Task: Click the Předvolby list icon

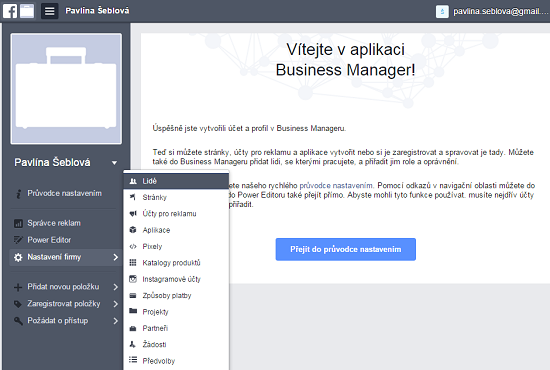Action: pos(133,360)
